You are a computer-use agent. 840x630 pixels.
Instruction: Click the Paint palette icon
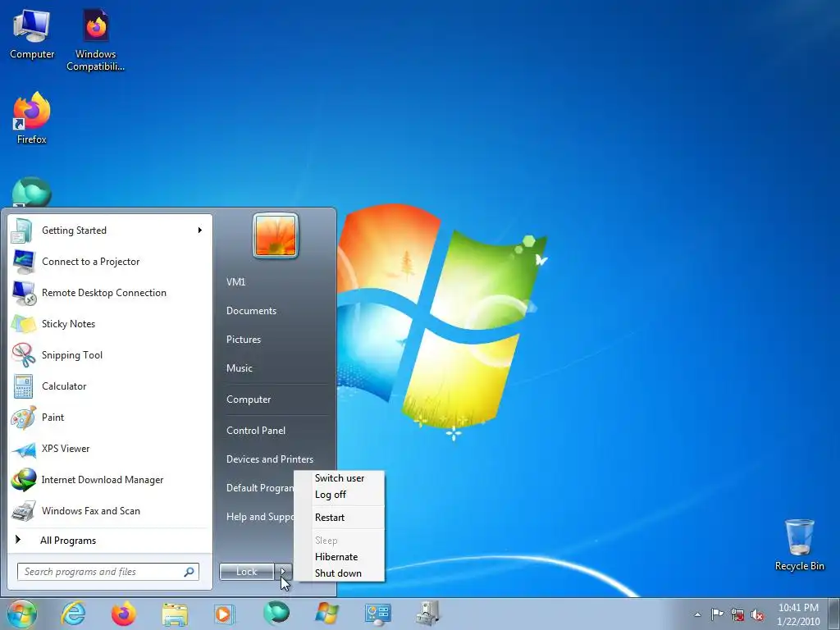coord(23,418)
